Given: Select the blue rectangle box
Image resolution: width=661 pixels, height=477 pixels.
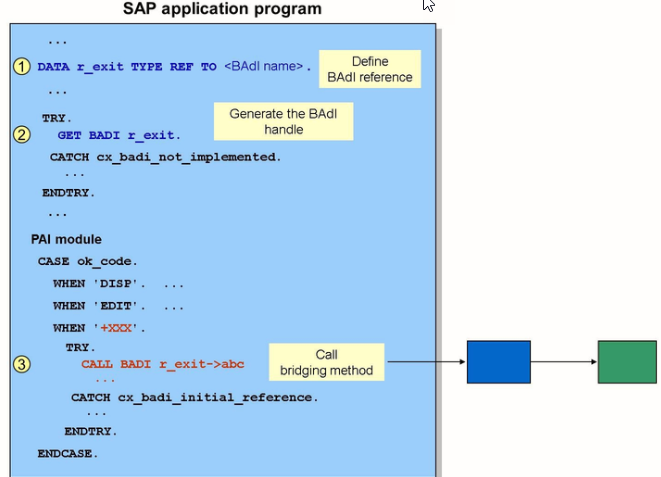Looking at the screenshot, I should pyautogui.click(x=498, y=361).
